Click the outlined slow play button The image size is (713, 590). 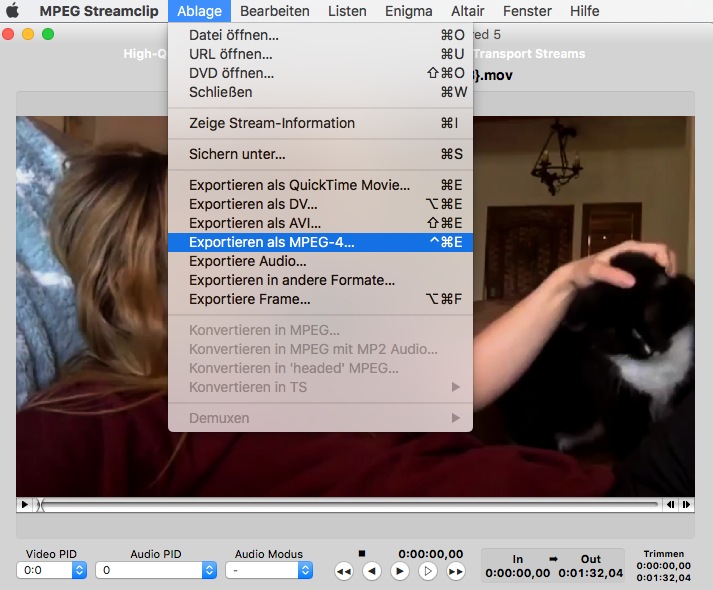click(x=427, y=571)
